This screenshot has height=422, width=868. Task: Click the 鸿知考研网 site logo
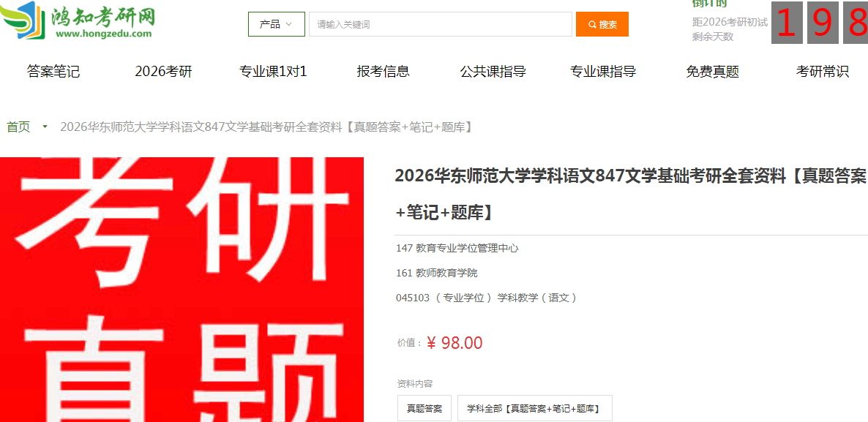click(78, 20)
